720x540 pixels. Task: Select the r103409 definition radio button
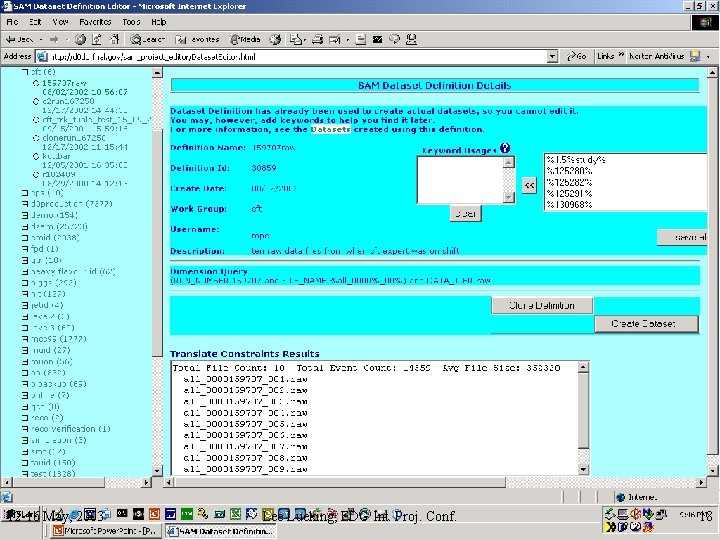(36, 174)
